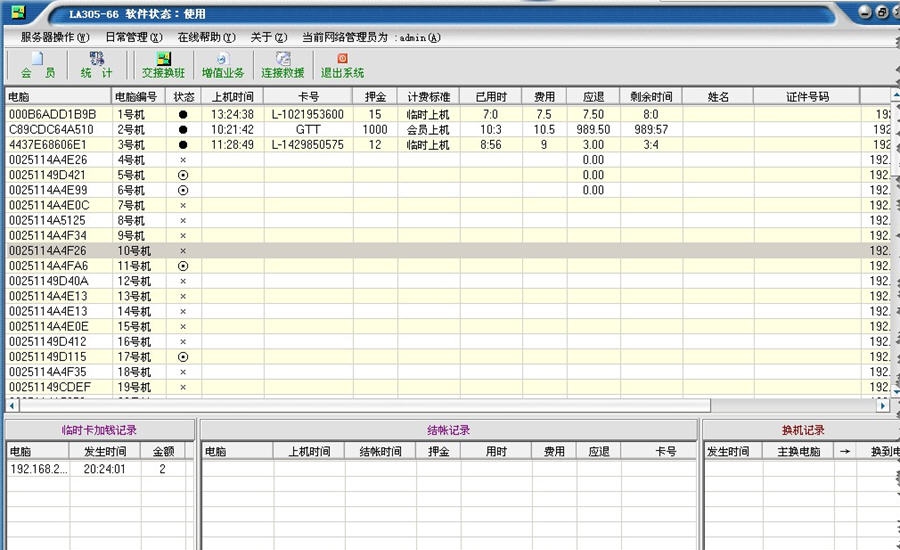Sort by the 电脑 column header in main table

coord(57,96)
